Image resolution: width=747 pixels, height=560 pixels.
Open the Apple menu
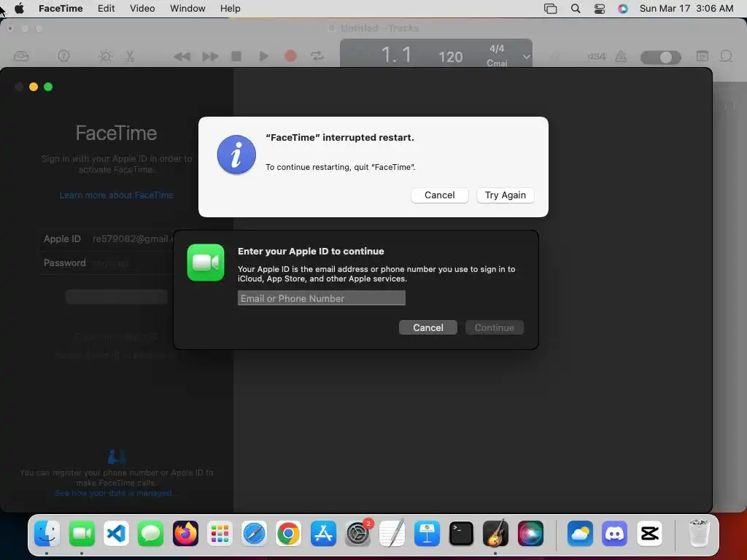click(20, 9)
